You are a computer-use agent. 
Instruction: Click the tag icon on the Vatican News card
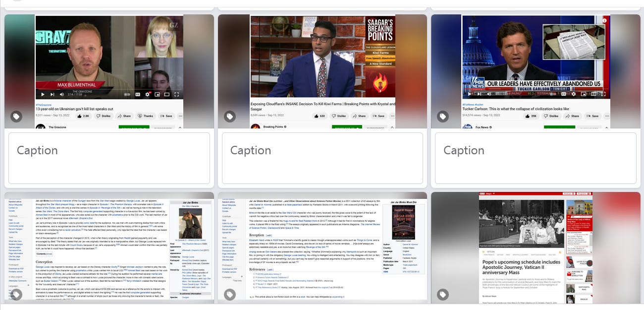(442, 295)
